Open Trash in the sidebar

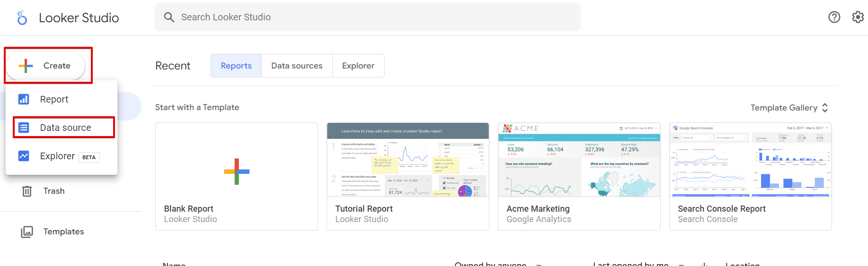coord(54,191)
